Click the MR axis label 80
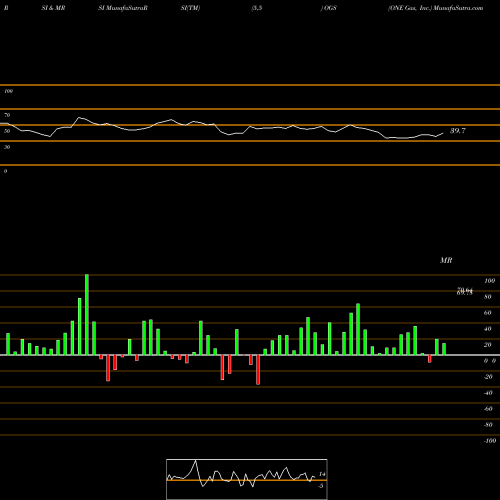 (x=488, y=297)
